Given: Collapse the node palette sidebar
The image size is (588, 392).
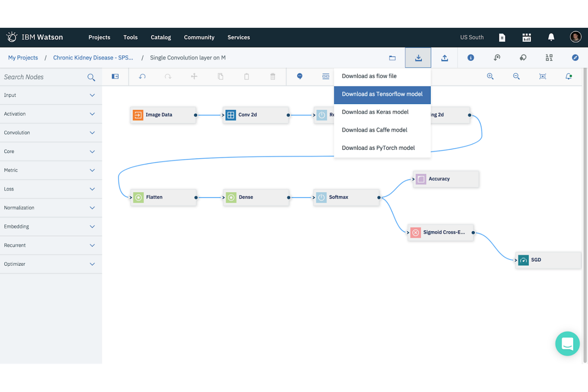Looking at the screenshot, I should [x=115, y=76].
